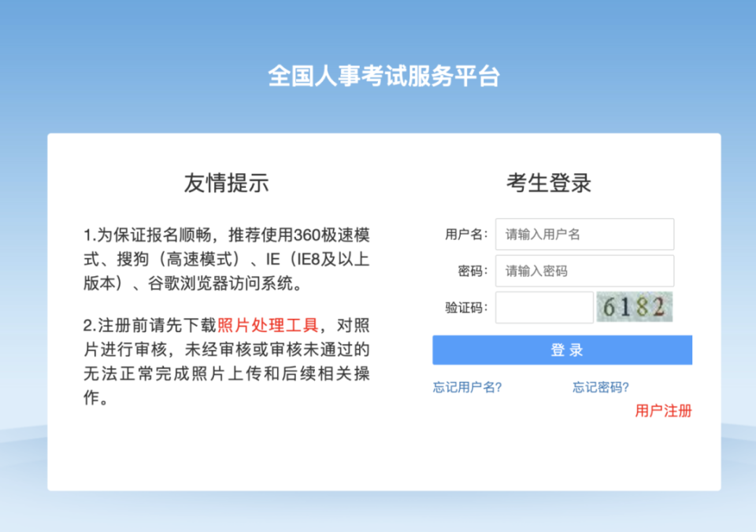Viewport: 756px width, 532px height.
Task: Click the 友情提示 heading
Action: (226, 183)
